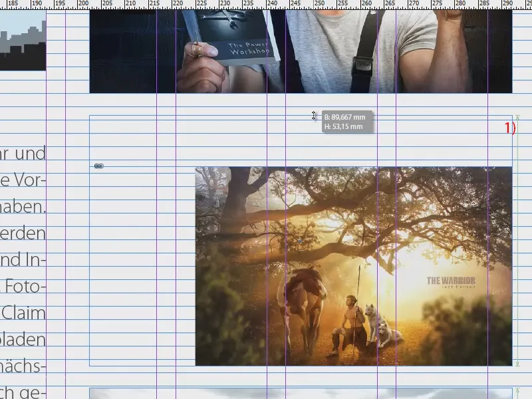Click the word "Foto-" in the text column
The image size is (532, 399).
point(25,287)
